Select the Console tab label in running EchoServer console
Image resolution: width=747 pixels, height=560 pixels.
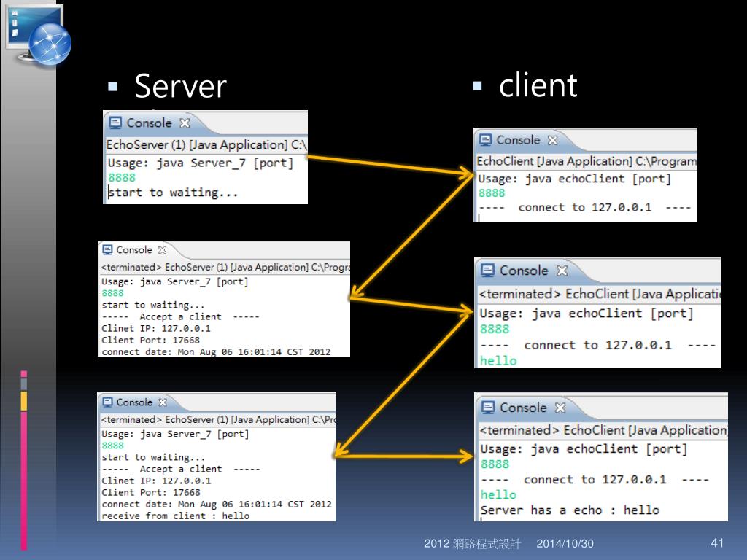149,122
